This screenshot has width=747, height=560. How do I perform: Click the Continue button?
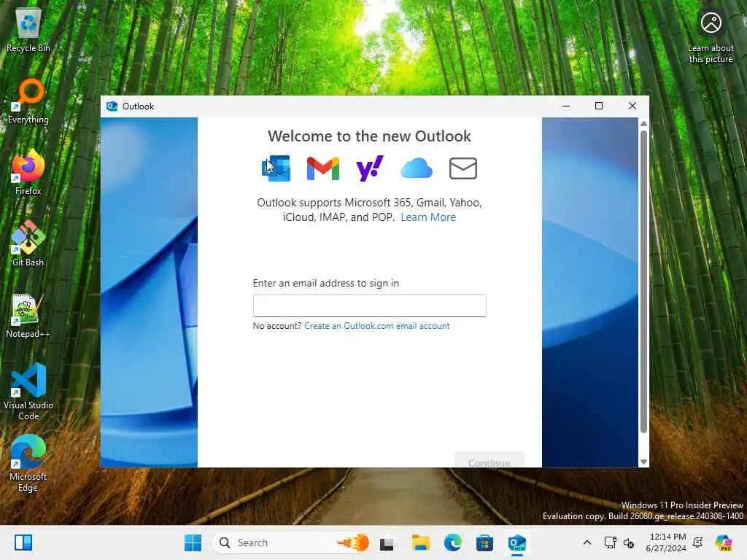[x=489, y=460]
